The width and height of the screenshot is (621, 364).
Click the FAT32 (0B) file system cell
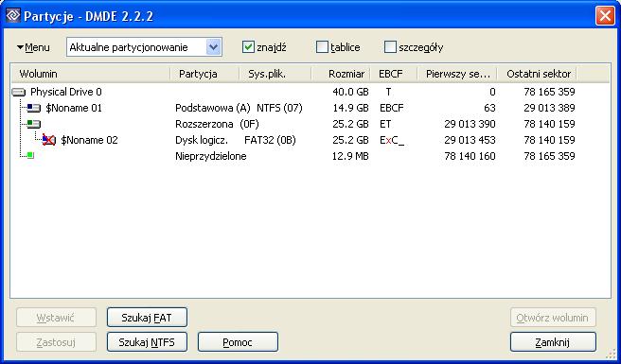[x=270, y=140]
